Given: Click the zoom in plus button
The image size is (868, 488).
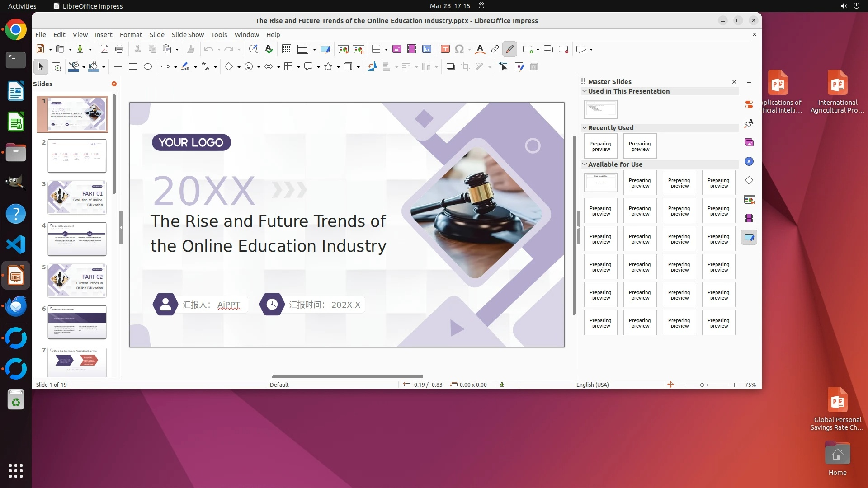Looking at the screenshot, I should 735,385.
